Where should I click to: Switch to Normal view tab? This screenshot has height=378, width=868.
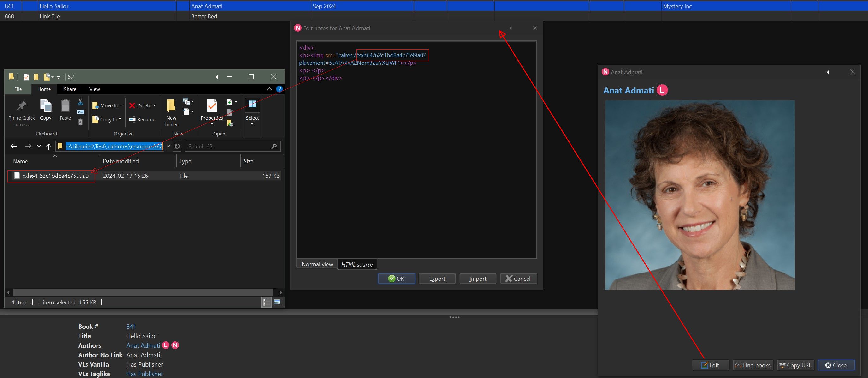pos(317,264)
